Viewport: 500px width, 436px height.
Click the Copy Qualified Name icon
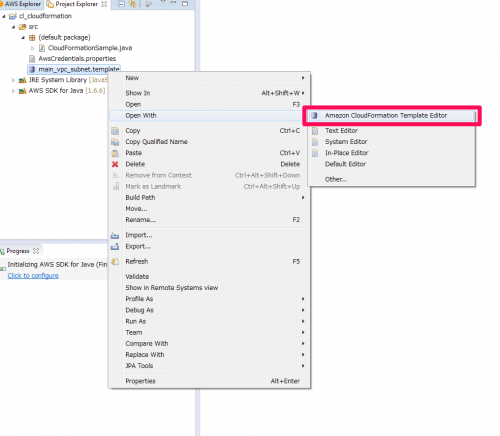pos(115,142)
